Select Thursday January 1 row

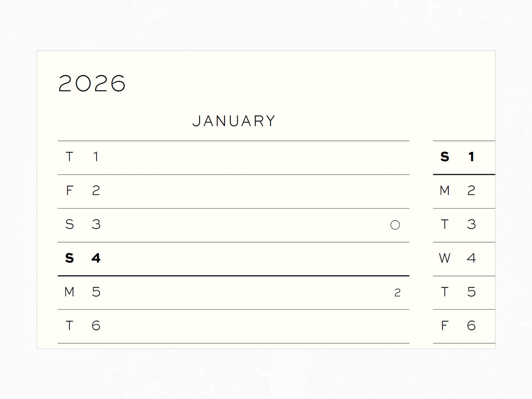(x=233, y=157)
